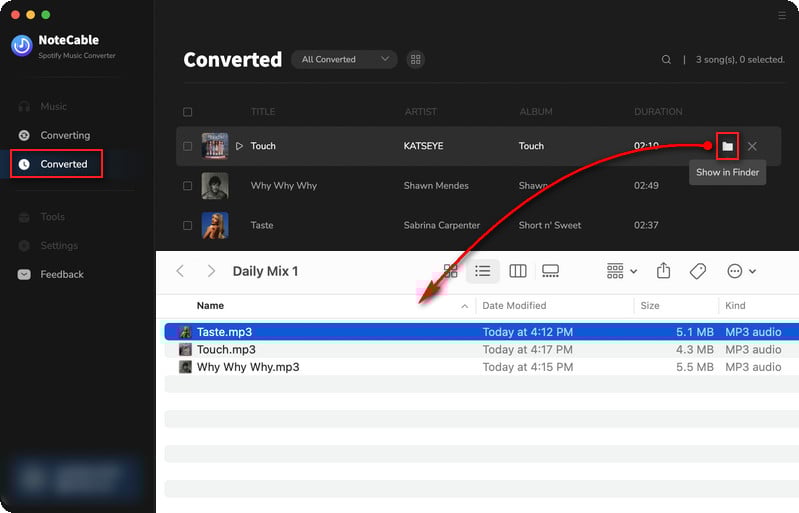
Task: Click the Touch.mp3 file icon
Action: click(x=185, y=349)
